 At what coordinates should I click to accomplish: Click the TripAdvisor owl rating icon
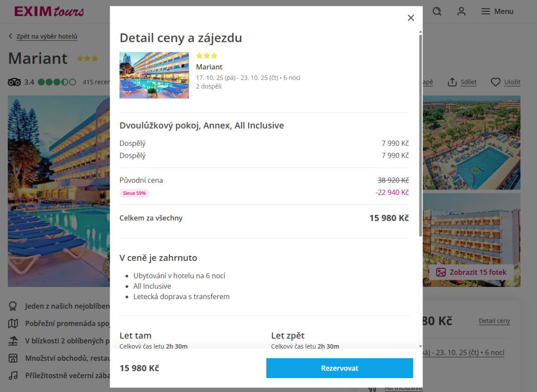coord(14,82)
